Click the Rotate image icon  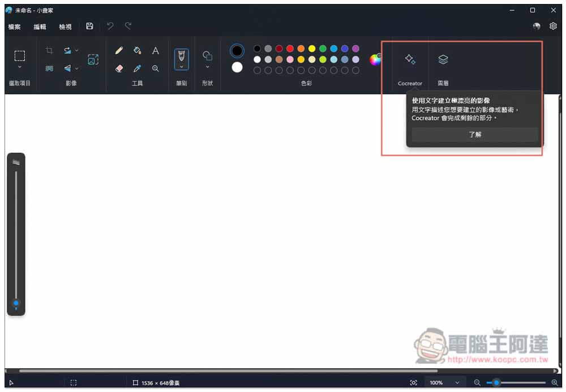click(67, 50)
